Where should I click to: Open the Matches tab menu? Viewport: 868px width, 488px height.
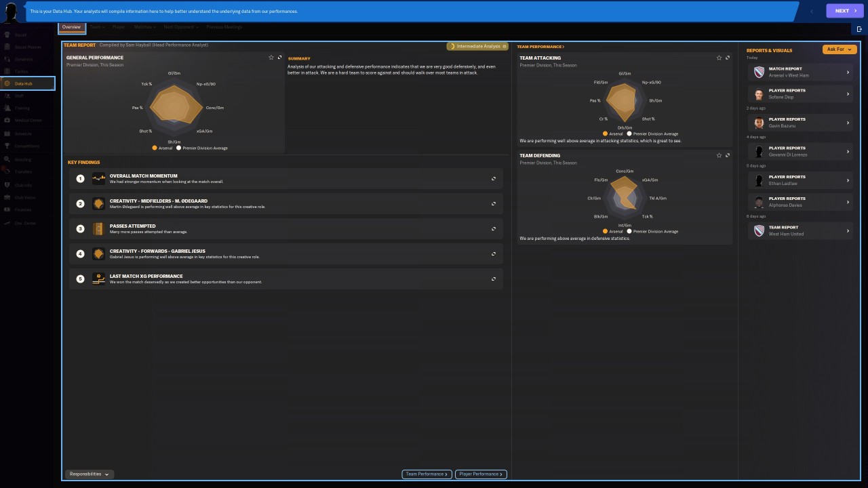[144, 27]
